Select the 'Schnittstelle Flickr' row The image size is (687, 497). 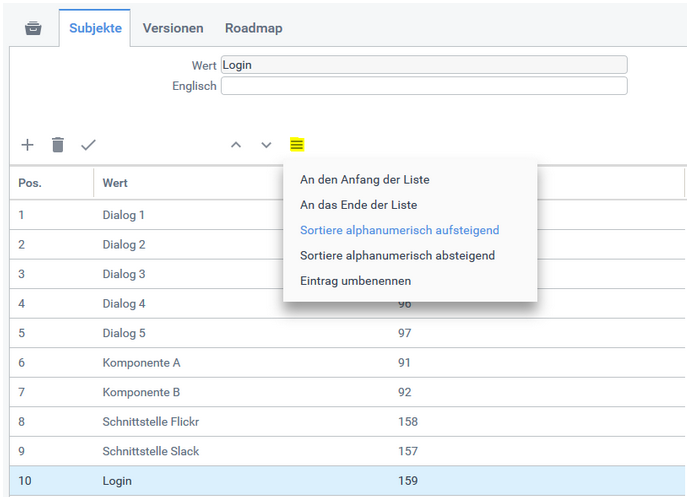point(150,422)
